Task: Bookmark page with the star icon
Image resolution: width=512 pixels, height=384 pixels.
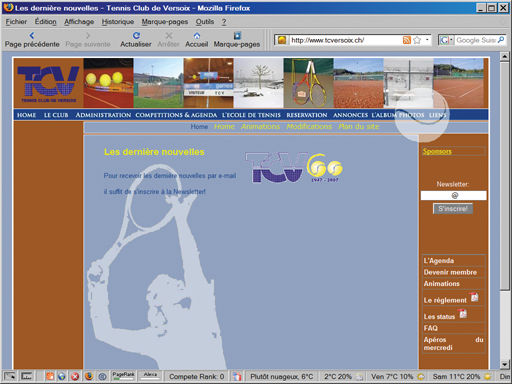Action: (417, 40)
